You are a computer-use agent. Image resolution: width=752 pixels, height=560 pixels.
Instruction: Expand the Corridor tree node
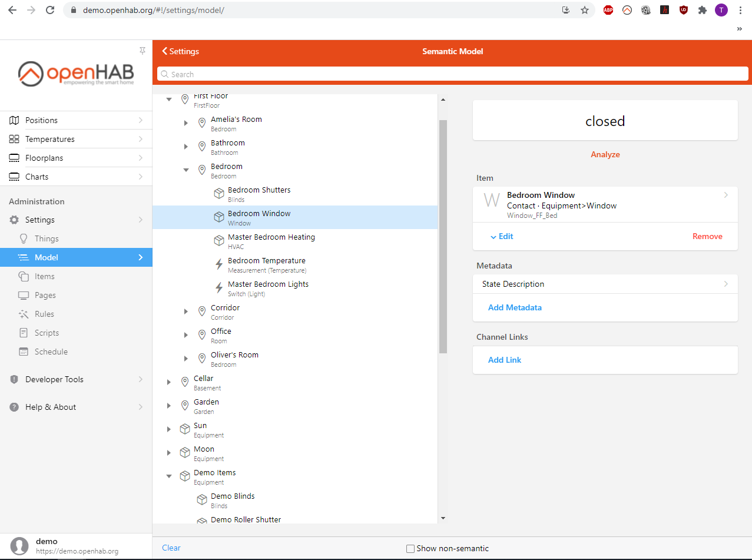pyautogui.click(x=186, y=312)
